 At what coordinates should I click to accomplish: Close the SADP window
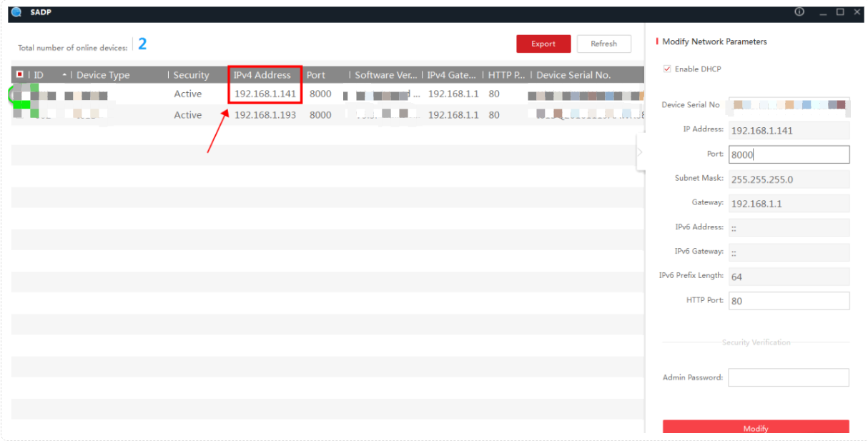[x=857, y=12]
